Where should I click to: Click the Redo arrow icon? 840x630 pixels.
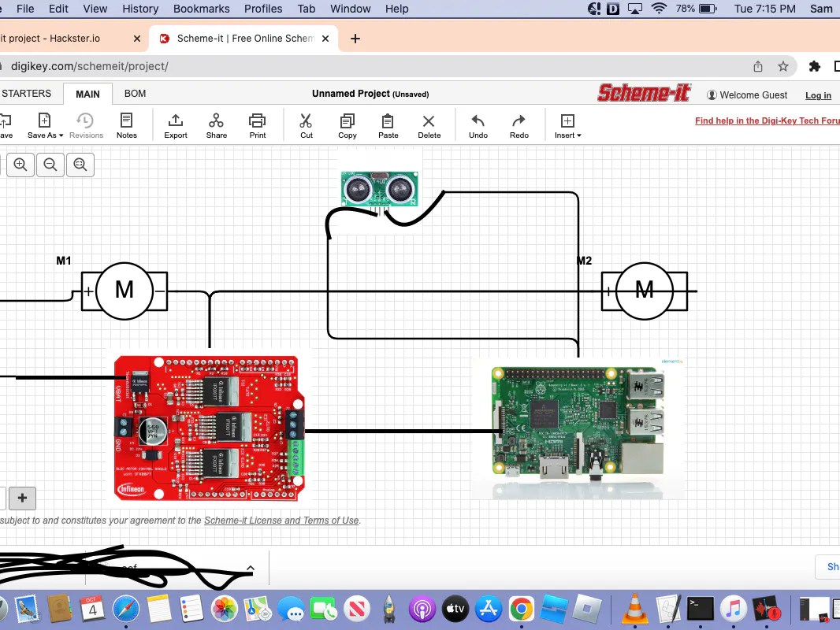tap(518, 124)
